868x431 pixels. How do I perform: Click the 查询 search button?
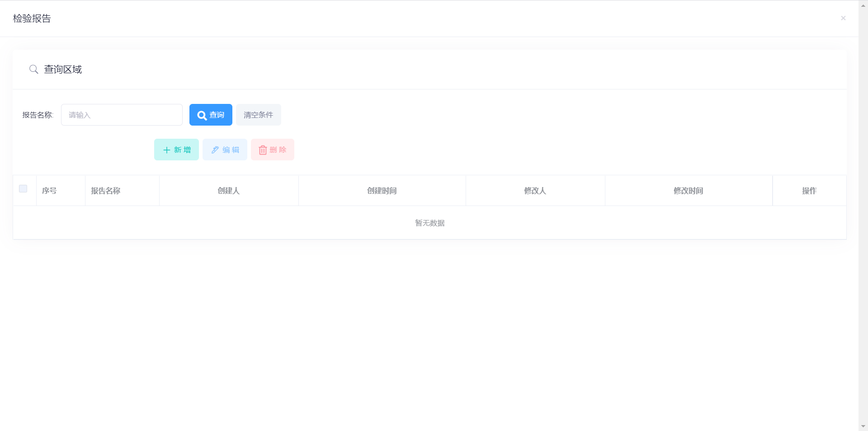[x=211, y=115]
